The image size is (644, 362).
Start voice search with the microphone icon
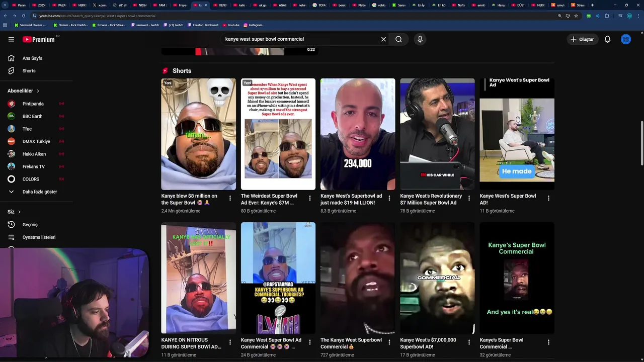click(x=420, y=39)
